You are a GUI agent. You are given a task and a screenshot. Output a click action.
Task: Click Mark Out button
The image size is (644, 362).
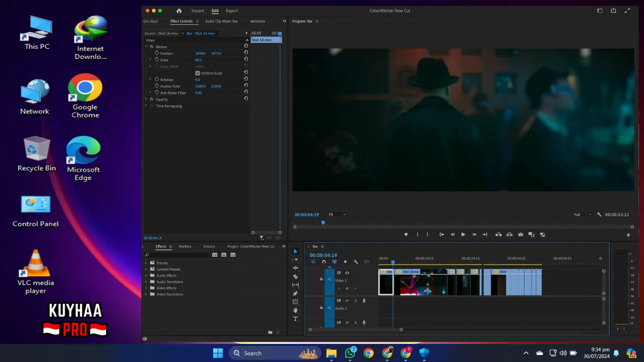click(x=428, y=234)
